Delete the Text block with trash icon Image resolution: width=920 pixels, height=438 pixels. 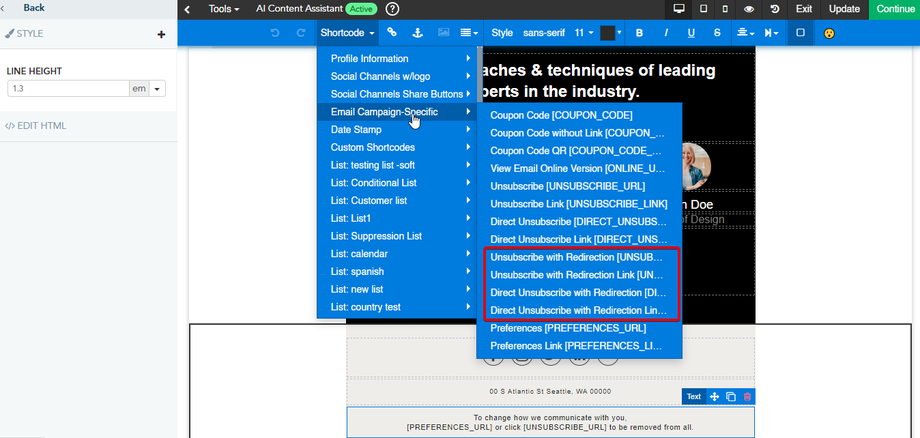746,397
